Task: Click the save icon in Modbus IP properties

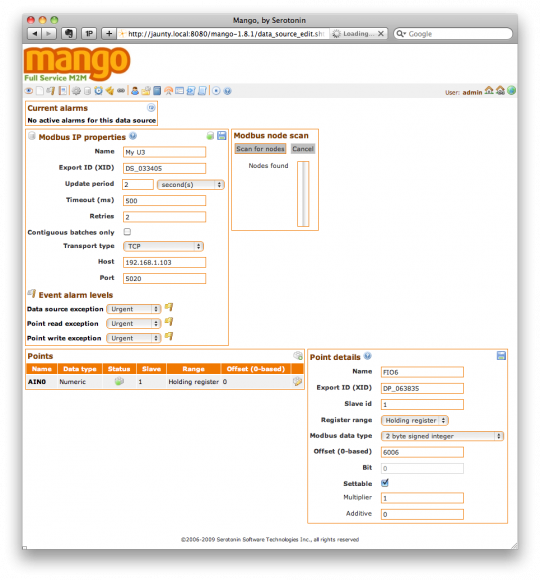Action: (222, 135)
